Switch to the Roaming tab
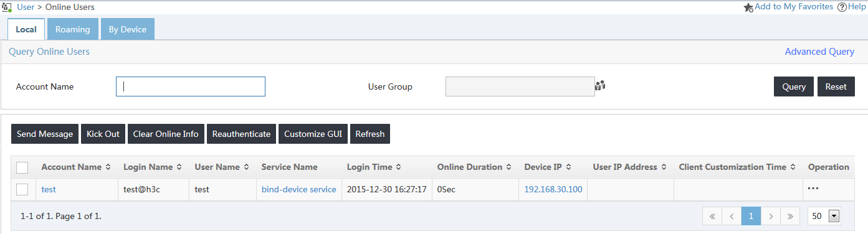The image size is (868, 234). (x=72, y=29)
